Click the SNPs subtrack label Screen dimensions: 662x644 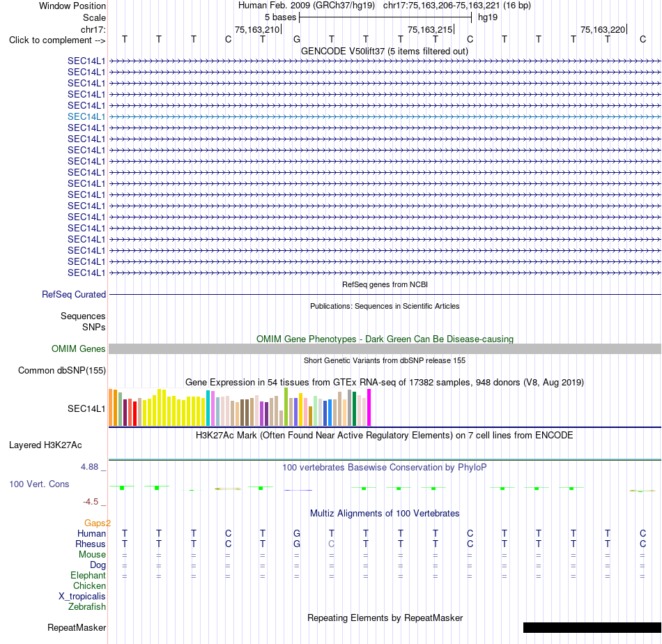[94, 327]
